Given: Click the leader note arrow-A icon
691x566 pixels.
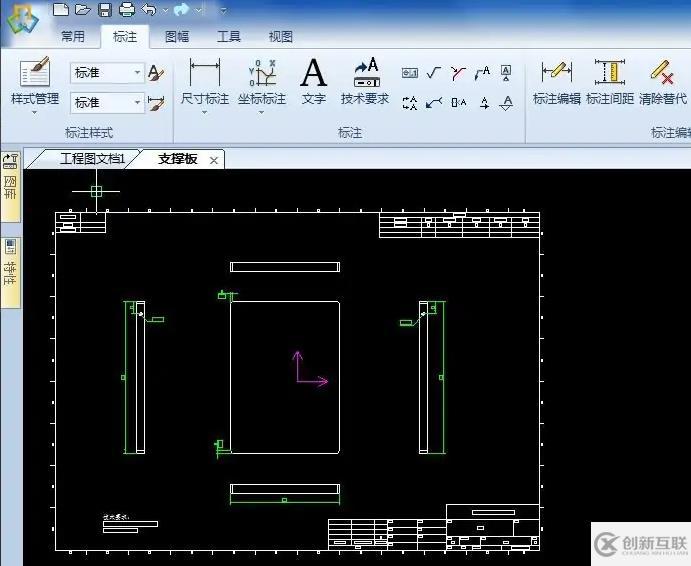Looking at the screenshot, I should click(483, 73).
